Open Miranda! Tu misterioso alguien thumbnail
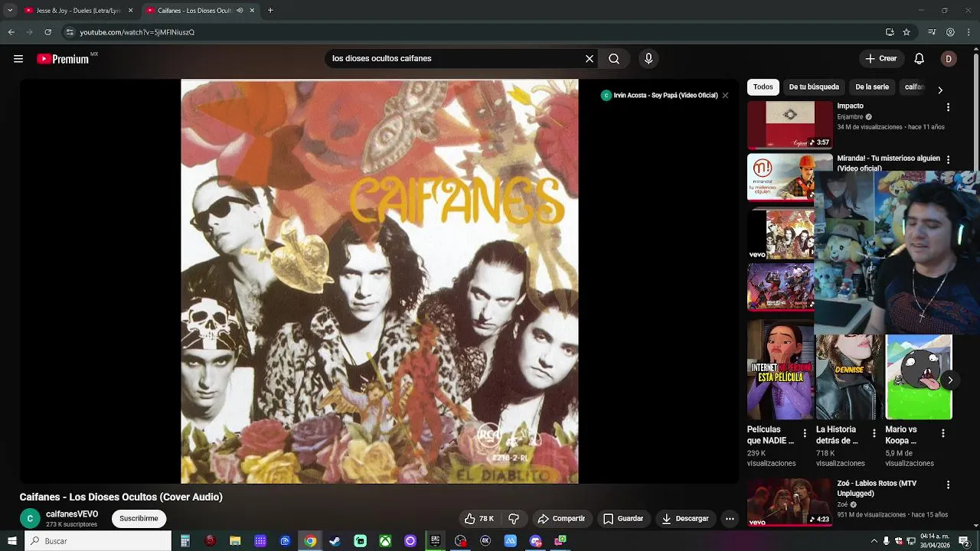Viewport: 980px width, 551px height. click(x=789, y=177)
